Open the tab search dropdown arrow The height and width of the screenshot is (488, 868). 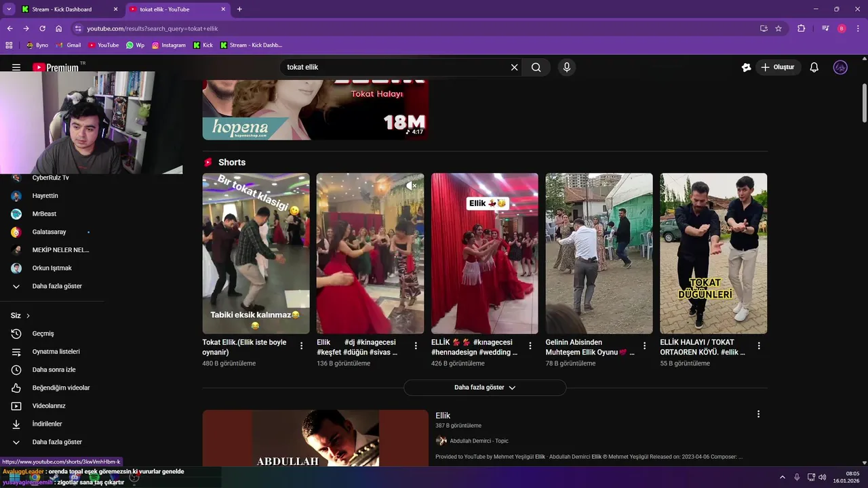(x=9, y=9)
